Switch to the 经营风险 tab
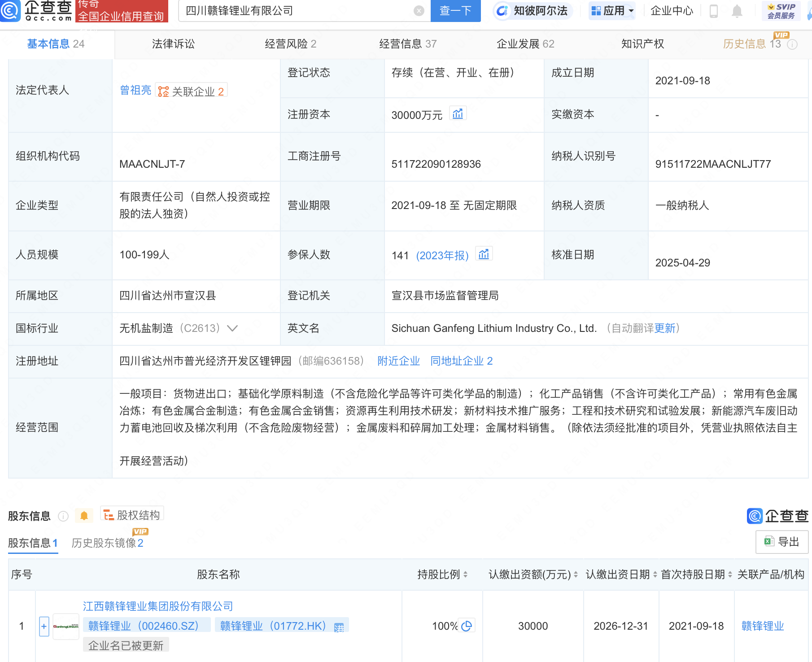 [x=290, y=44]
